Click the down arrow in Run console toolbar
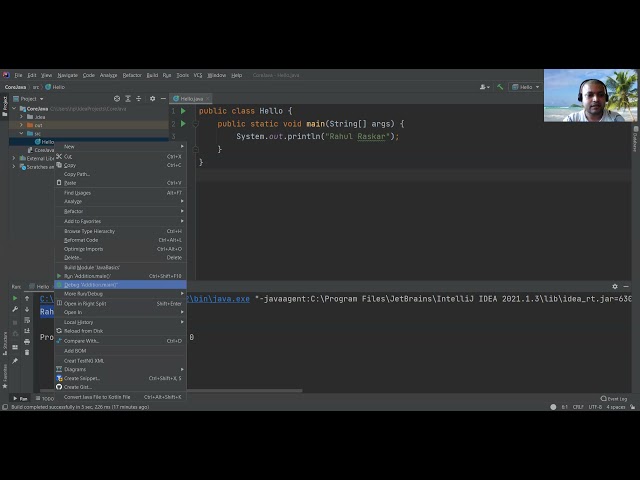 (x=27, y=309)
